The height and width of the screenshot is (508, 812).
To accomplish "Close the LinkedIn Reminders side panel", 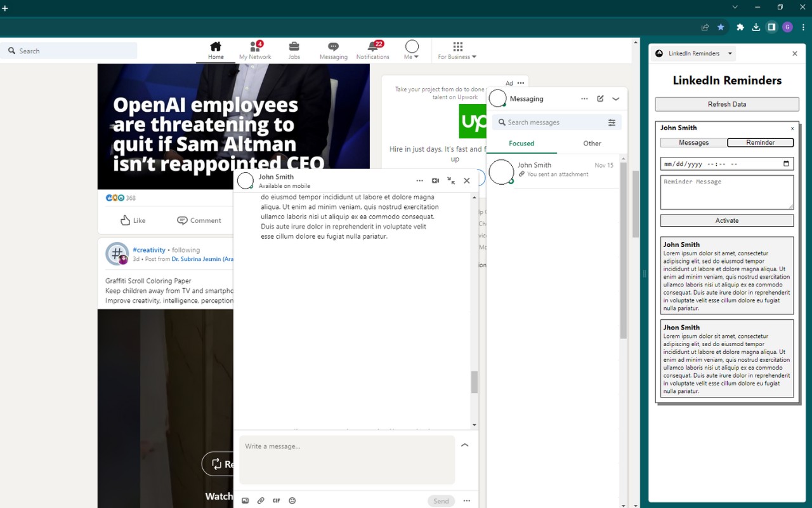I will 795,53.
